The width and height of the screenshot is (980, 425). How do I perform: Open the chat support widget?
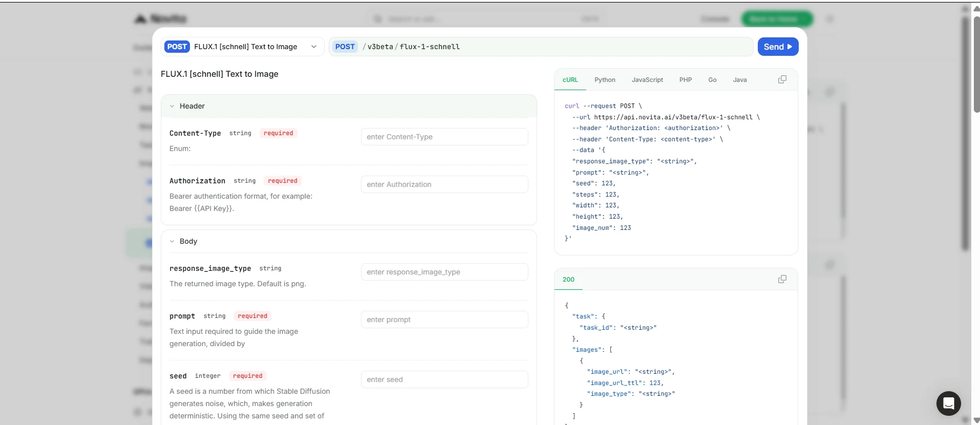pyautogui.click(x=948, y=403)
